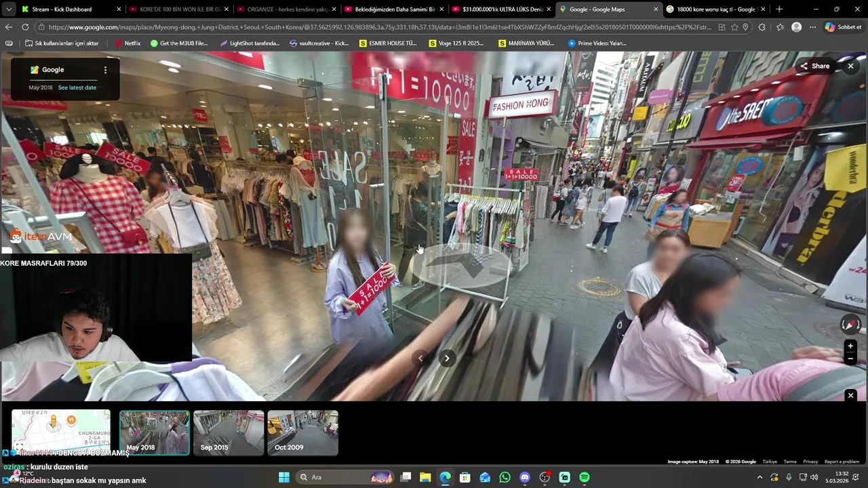Open Sık kullanılanları içeri aktar bookmark
Screen dimensions: 868x488
(x=61, y=43)
